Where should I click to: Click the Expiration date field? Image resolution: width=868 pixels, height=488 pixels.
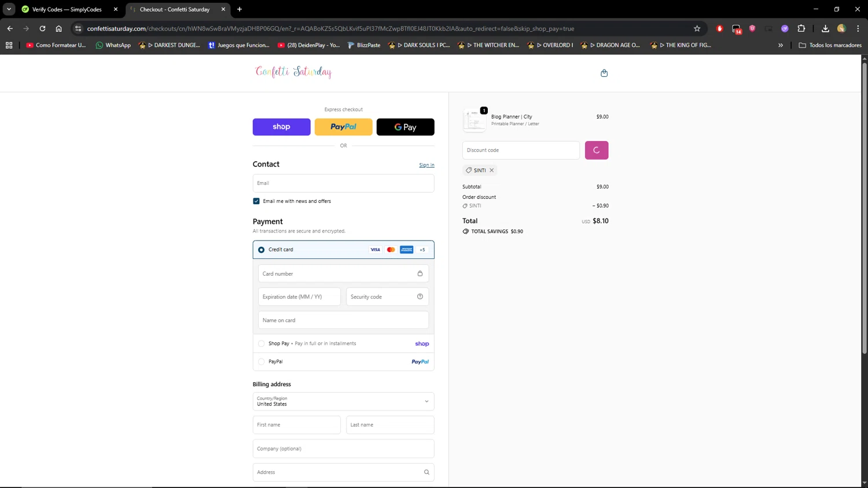(x=299, y=297)
